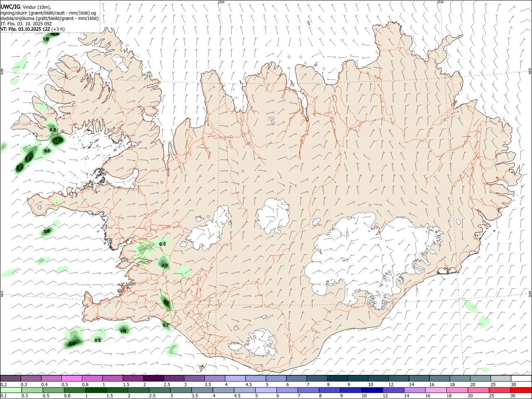Pick the lower-row green swatch between 0.5 and 0.8
The width and height of the screenshot is (532, 399).
point(53,390)
